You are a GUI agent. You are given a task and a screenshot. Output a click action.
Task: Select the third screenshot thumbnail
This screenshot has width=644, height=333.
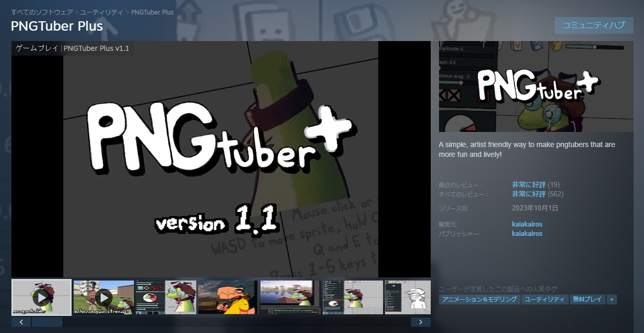(x=166, y=297)
